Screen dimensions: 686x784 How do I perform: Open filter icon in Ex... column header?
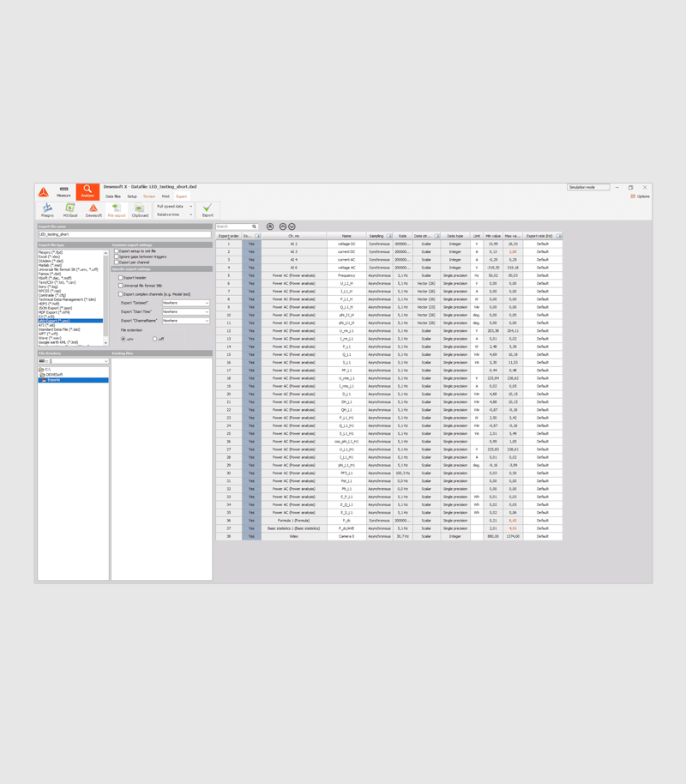tap(257, 236)
